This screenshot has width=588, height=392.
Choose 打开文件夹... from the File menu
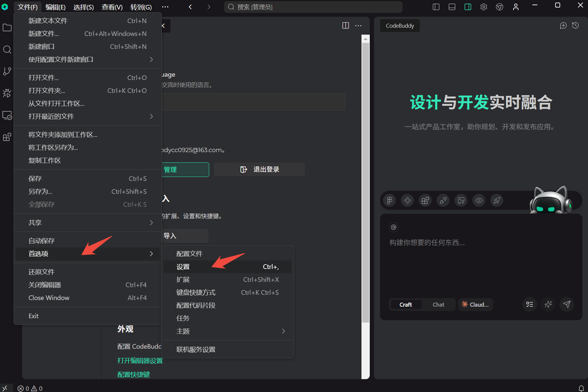(87, 91)
